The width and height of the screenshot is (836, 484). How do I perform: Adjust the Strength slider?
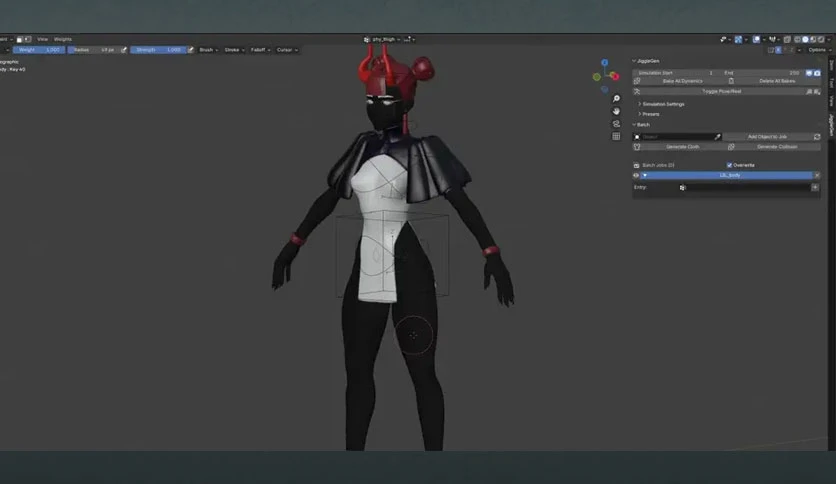[158, 50]
